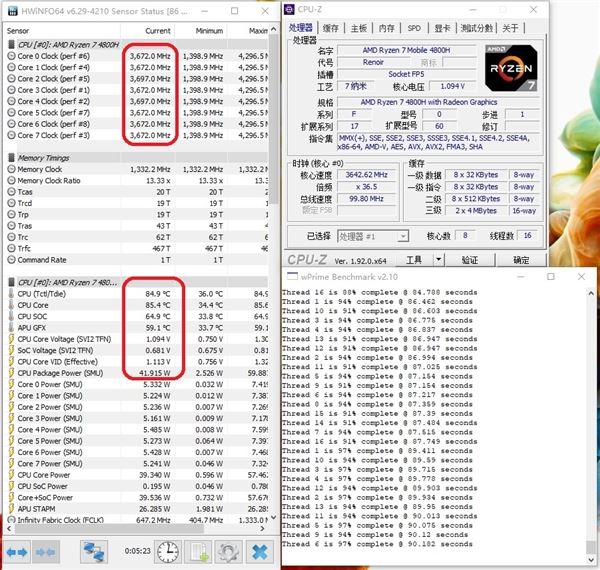Click the blue X close-sensors icon in HWiNFO
Screen dimensions: 600x570
[259, 552]
